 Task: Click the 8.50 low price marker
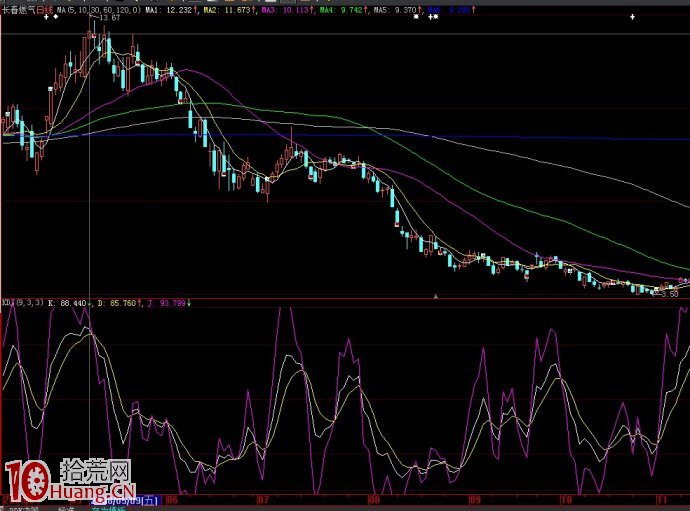[x=672, y=294]
